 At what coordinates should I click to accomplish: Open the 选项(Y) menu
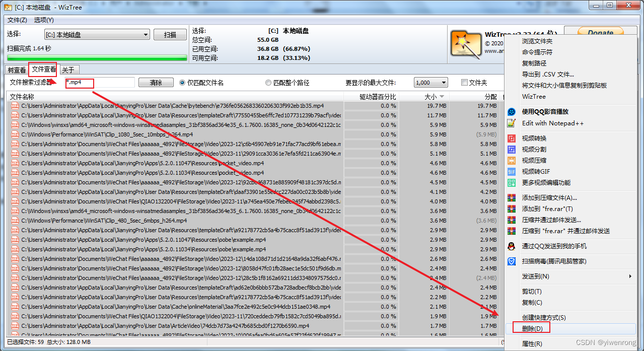pyautogui.click(x=44, y=20)
